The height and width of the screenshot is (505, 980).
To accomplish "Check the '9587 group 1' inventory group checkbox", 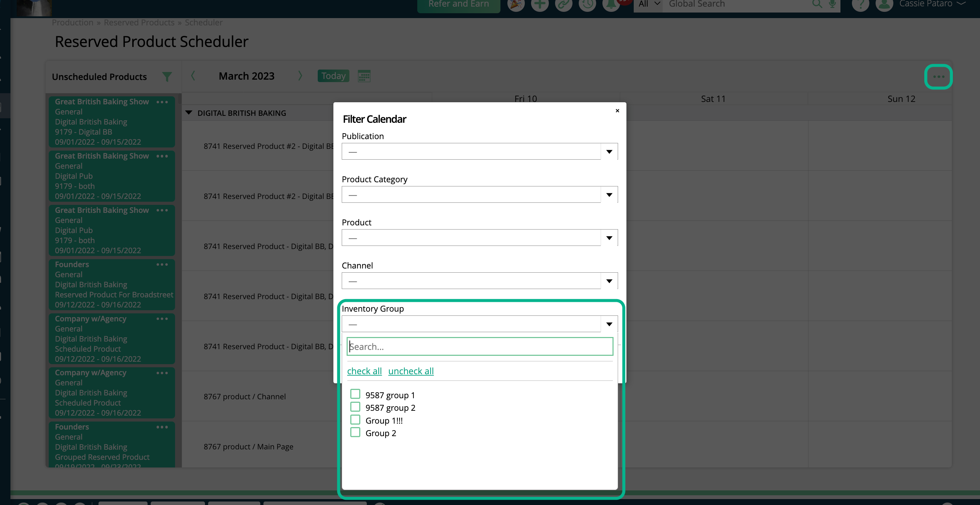I will click(356, 394).
